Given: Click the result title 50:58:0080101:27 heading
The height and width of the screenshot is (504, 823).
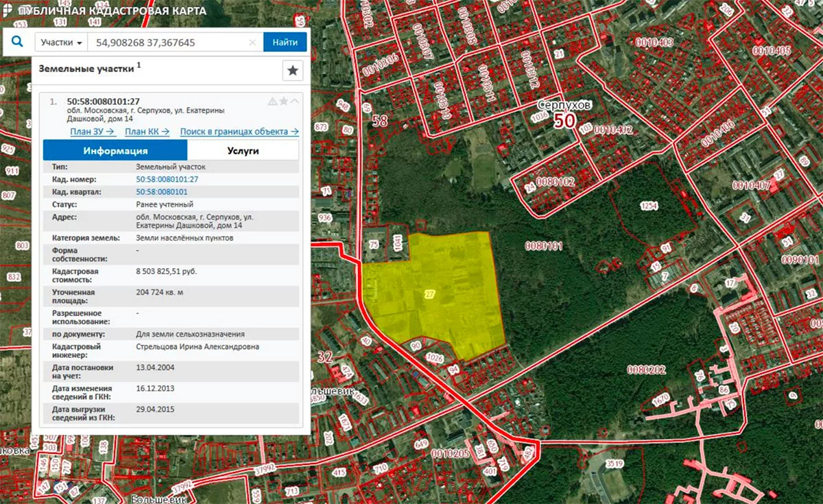Looking at the screenshot, I should tap(103, 101).
